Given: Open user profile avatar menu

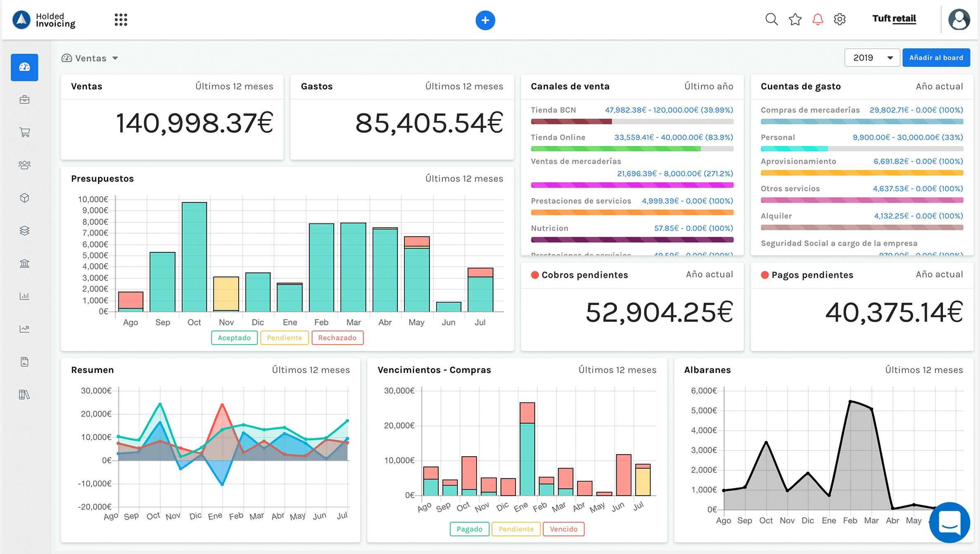Looking at the screenshot, I should pyautogui.click(x=959, y=20).
